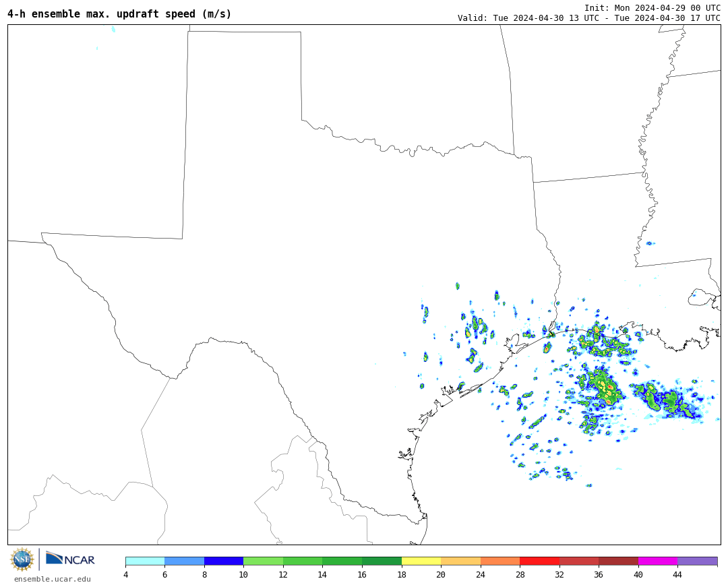Click the colorbar label '28'
This screenshot has width=728, height=587.
tap(520, 574)
